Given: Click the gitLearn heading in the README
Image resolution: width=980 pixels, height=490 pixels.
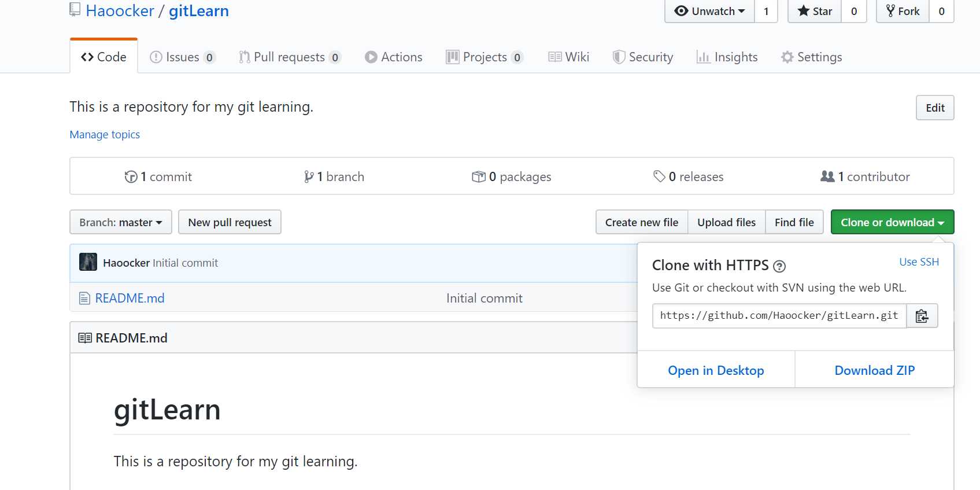Looking at the screenshot, I should coord(167,410).
